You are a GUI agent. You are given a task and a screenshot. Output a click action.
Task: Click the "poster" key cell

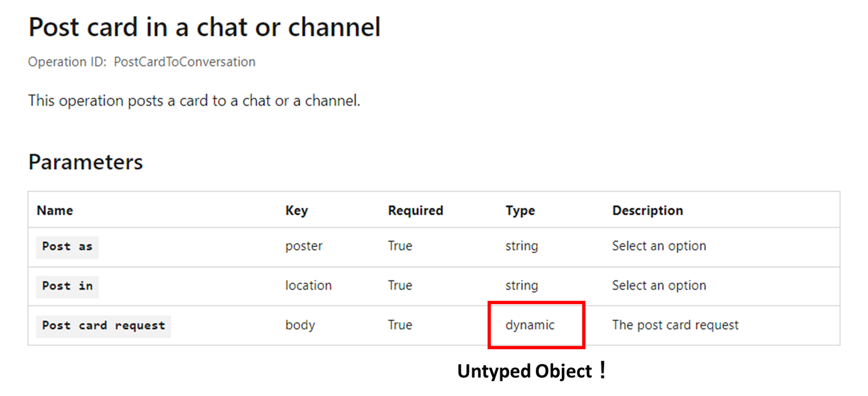[304, 246]
